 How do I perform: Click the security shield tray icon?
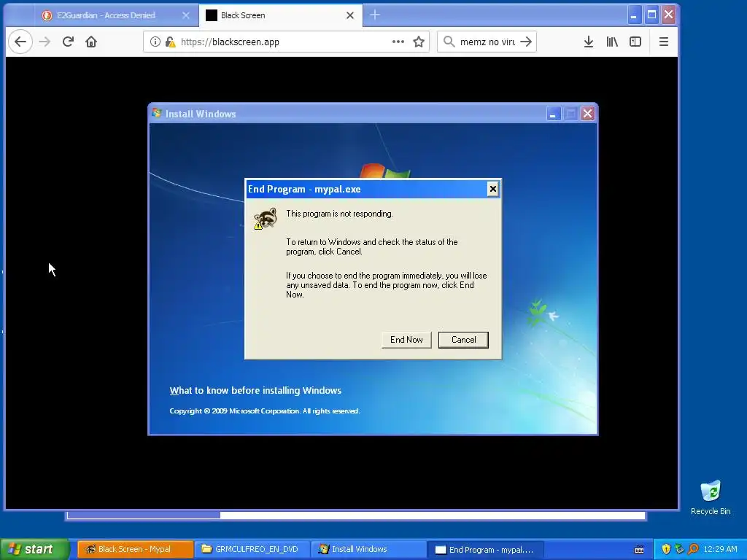click(x=666, y=549)
